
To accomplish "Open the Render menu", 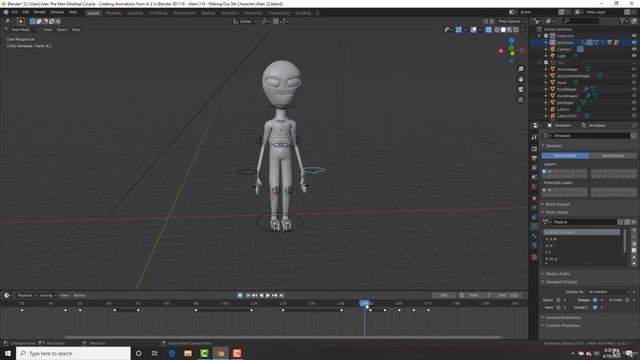I will pyautogui.click(x=40, y=12).
